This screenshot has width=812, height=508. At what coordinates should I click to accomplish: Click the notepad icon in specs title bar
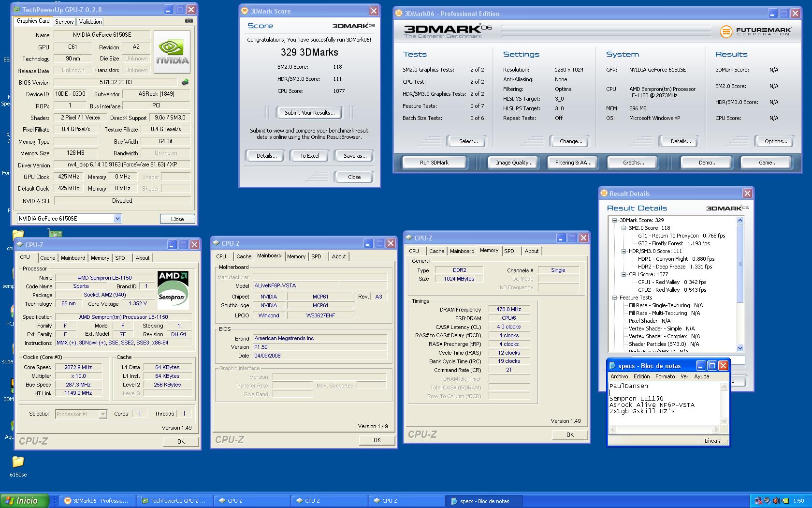(613, 366)
